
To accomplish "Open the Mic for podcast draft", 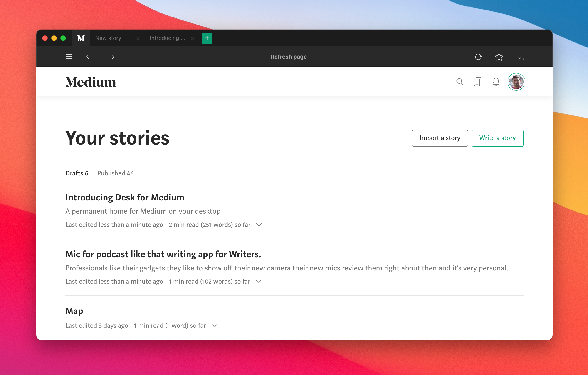I will (163, 254).
